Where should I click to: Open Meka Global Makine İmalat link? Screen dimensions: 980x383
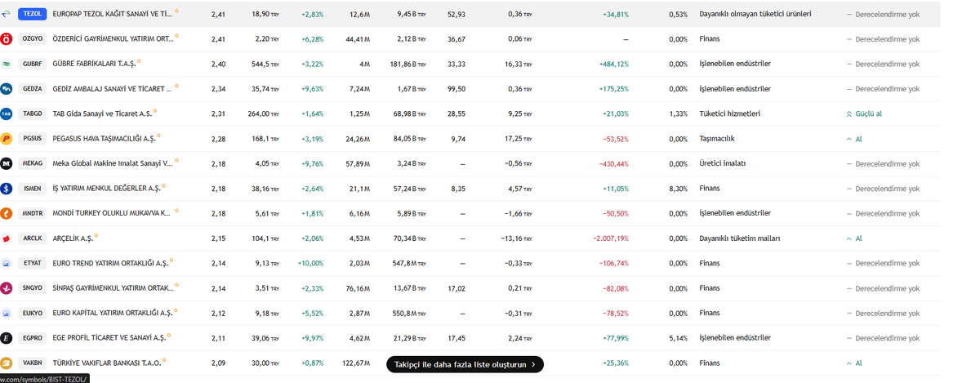click(x=113, y=163)
